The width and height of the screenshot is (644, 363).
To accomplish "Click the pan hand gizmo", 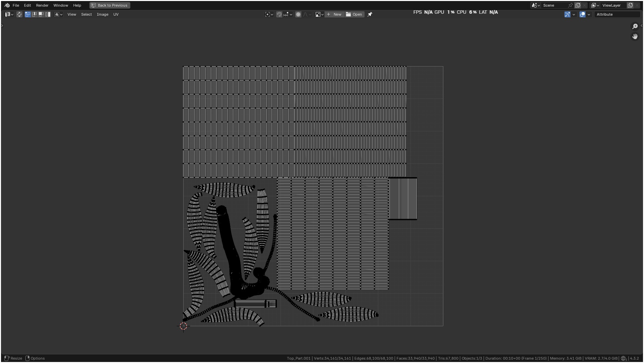I will (x=635, y=36).
